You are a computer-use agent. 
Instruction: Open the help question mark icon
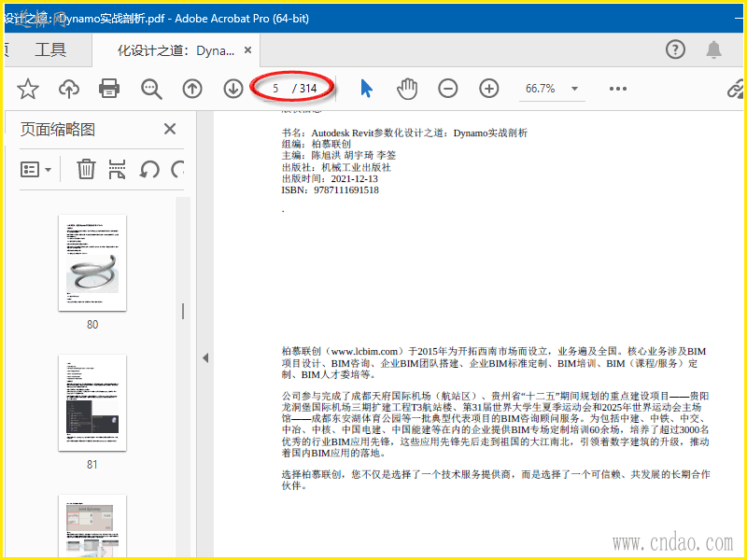(675, 49)
